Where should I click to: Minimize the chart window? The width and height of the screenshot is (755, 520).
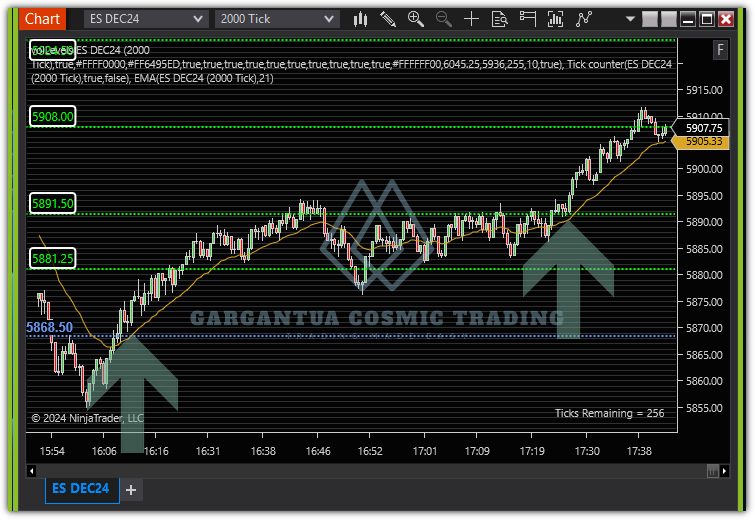[688, 19]
